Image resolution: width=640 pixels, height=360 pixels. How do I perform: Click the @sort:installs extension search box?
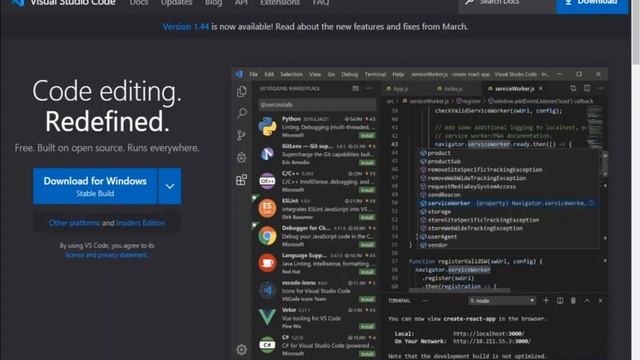[317, 104]
